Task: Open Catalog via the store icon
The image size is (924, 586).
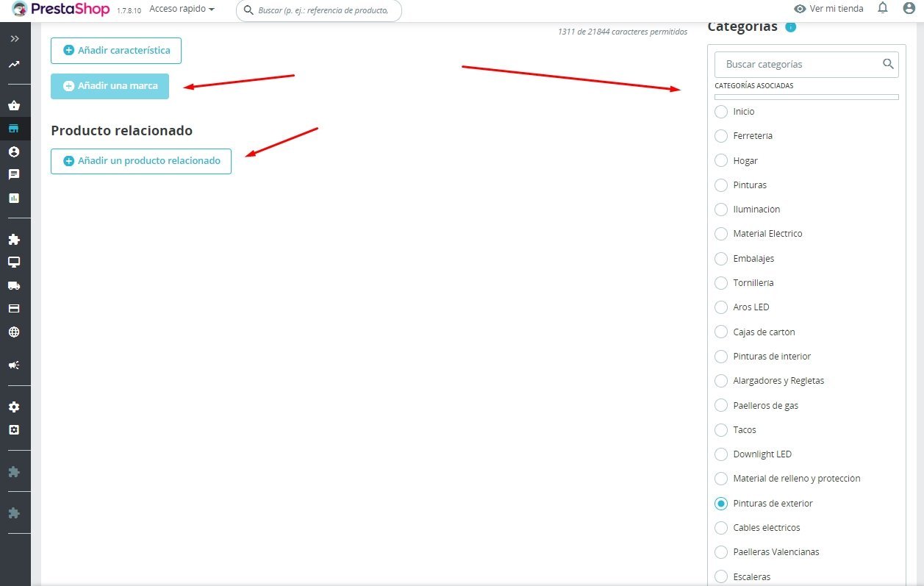Action: tap(14, 129)
